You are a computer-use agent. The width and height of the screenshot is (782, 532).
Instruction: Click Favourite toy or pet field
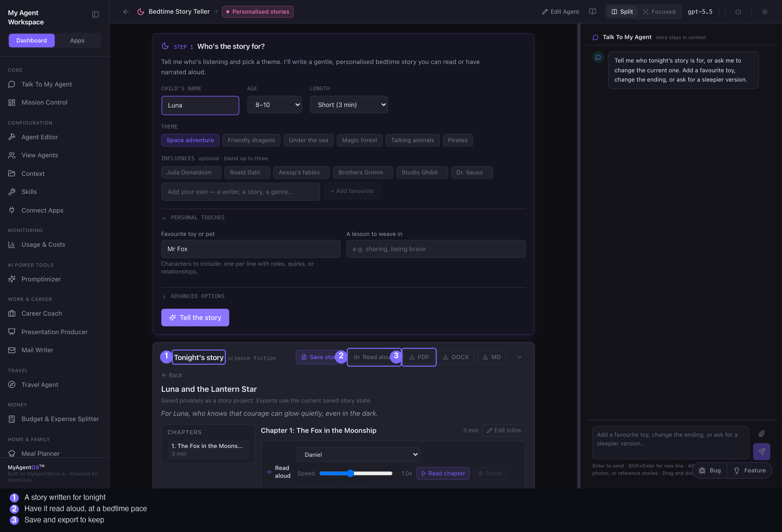coord(251,249)
